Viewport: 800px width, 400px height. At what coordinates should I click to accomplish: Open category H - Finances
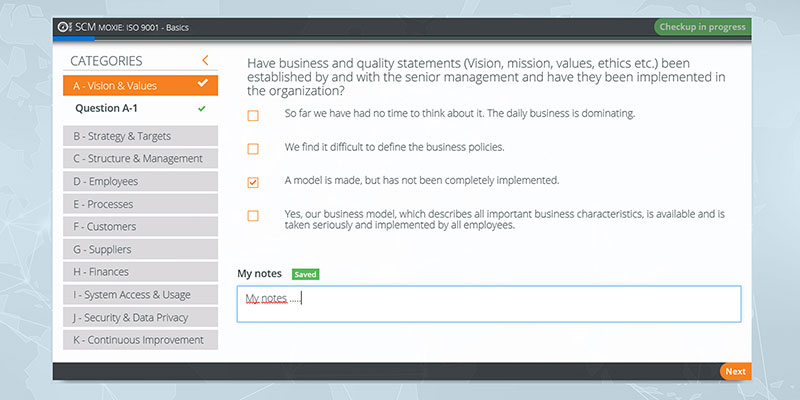(x=140, y=272)
